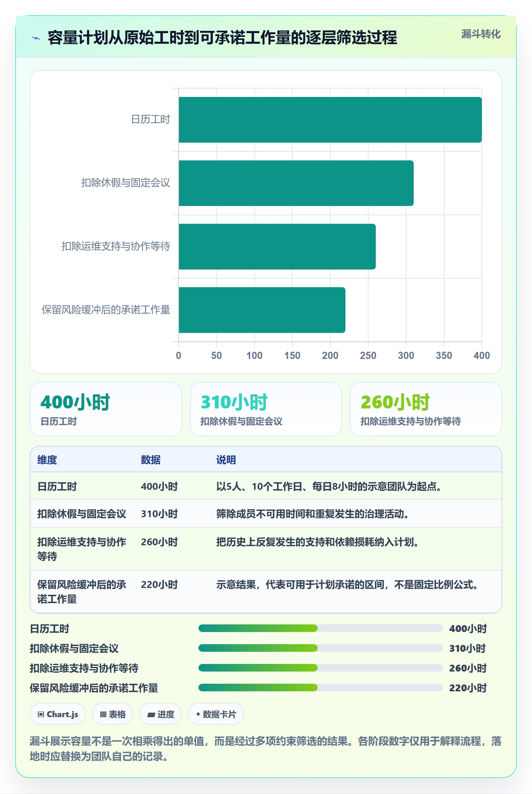Image resolution: width=532 pixels, height=794 pixels.
Task: Select the 进度 tag
Action: point(160,714)
